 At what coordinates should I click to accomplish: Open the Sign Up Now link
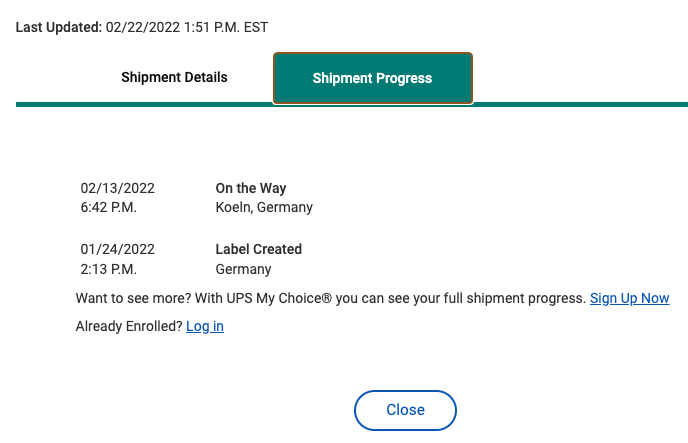point(629,298)
